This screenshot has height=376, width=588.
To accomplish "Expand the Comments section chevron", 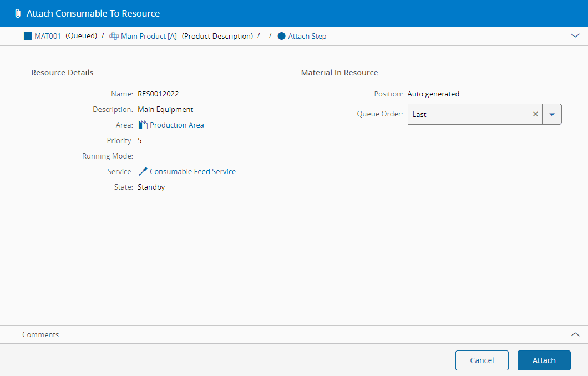I will coord(575,334).
